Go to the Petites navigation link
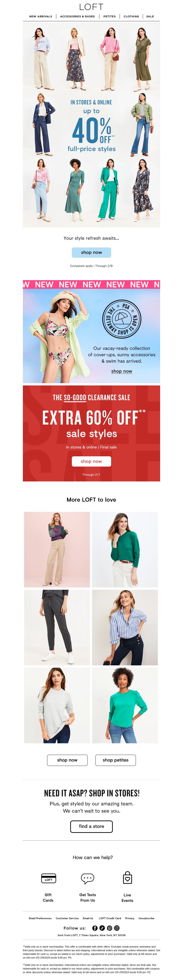 pyautogui.click(x=109, y=16)
